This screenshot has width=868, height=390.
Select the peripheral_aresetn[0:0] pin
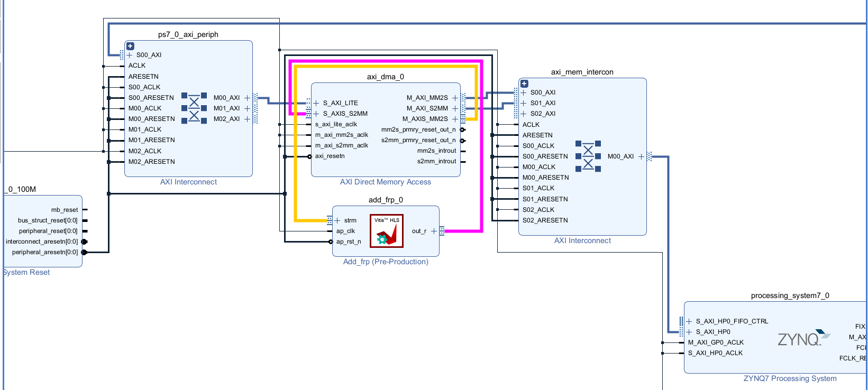coord(45,252)
